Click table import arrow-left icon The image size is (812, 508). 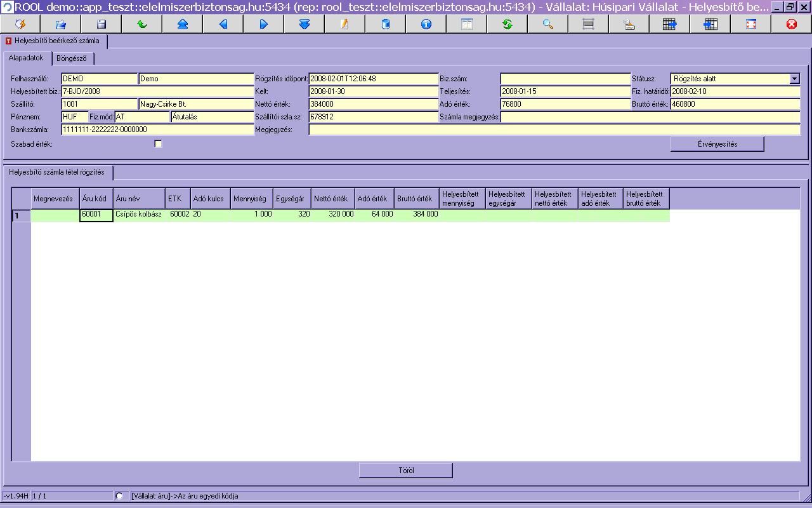point(710,24)
